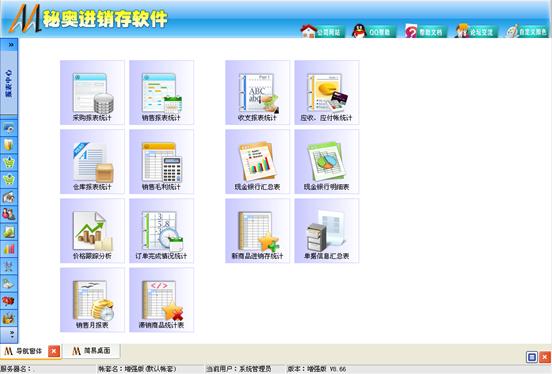Open 订单完成情况统计 order completion tile
Screen dimensions: 552x374
pos(162,231)
